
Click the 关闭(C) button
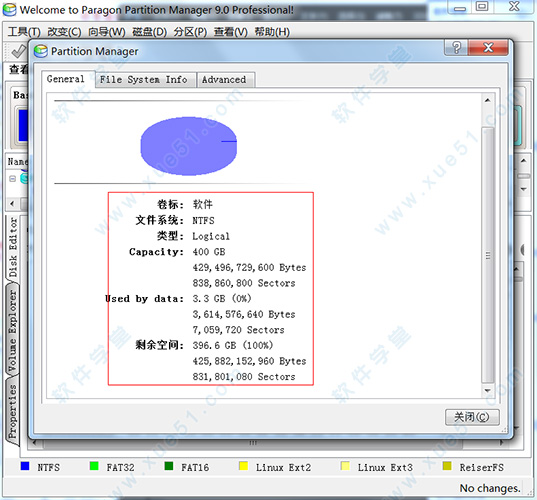coord(472,417)
